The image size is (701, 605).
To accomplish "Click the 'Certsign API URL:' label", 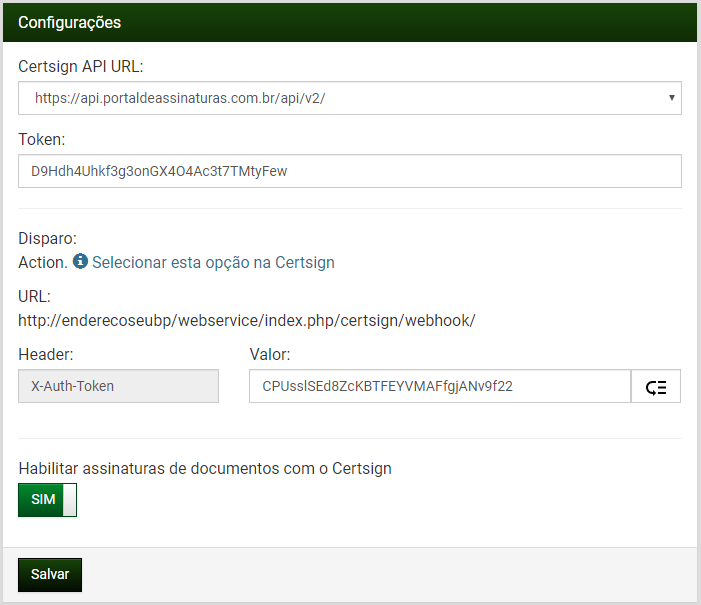I will (80, 66).
